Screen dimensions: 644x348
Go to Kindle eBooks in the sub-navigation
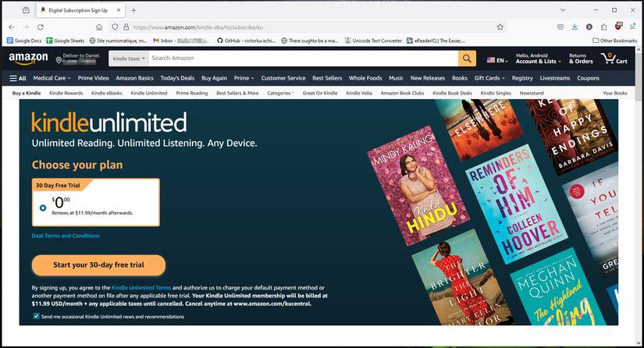pyautogui.click(x=106, y=93)
